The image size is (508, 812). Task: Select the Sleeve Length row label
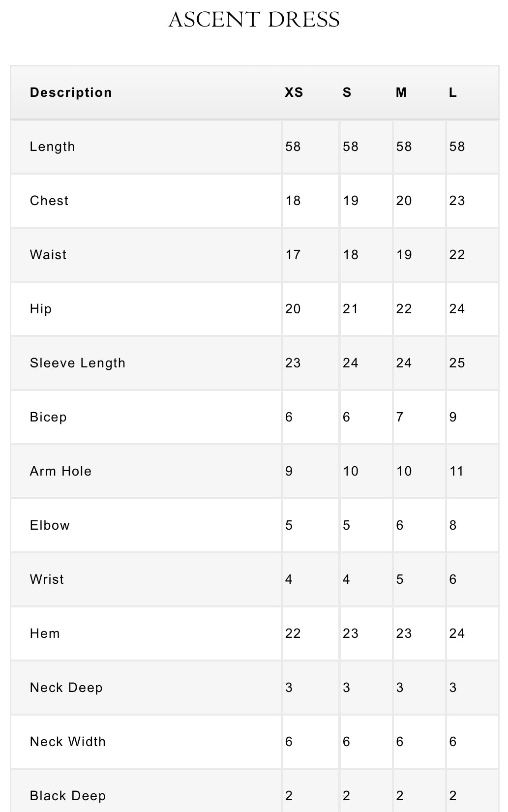coord(78,363)
